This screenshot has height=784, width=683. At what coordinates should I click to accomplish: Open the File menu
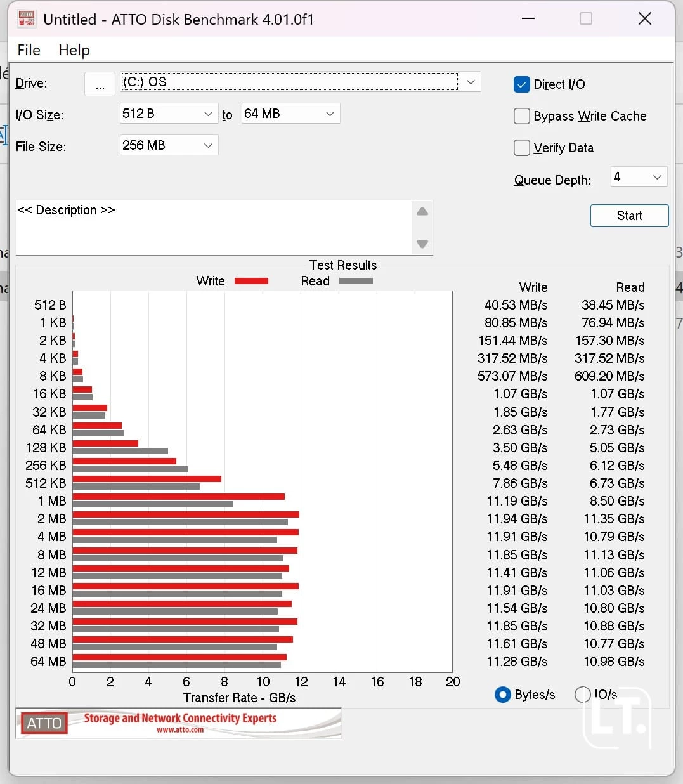[29, 50]
